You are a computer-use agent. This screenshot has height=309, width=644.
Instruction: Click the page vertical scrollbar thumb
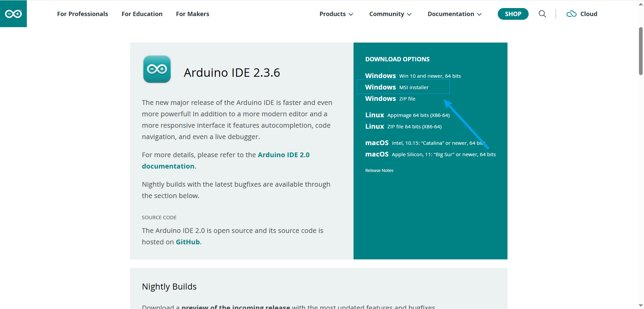[x=641, y=51]
